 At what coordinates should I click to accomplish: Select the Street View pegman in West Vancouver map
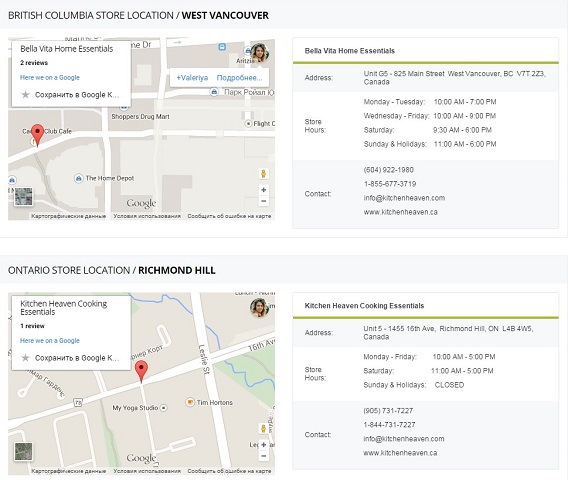click(x=264, y=174)
